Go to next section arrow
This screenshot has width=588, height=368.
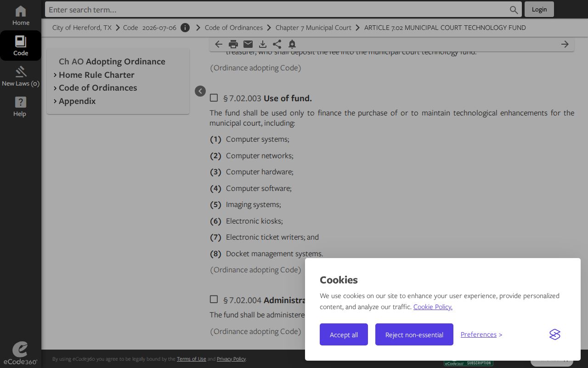[565, 44]
